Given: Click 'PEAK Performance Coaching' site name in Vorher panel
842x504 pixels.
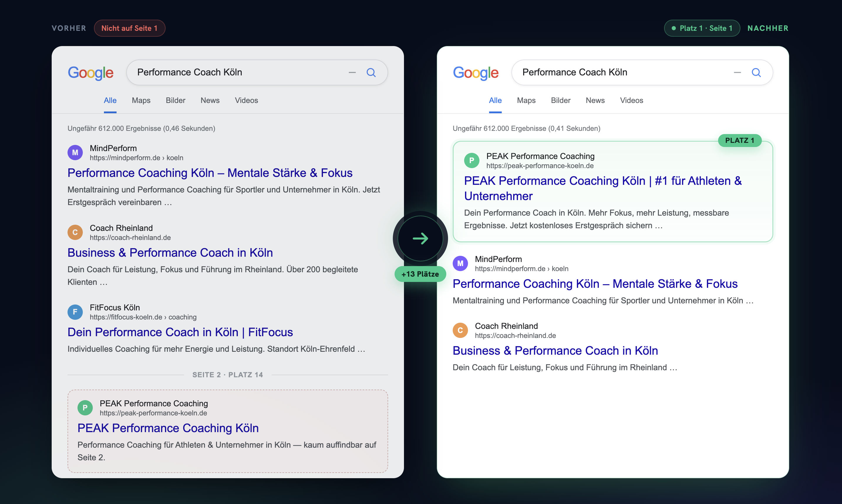Looking at the screenshot, I should [154, 403].
